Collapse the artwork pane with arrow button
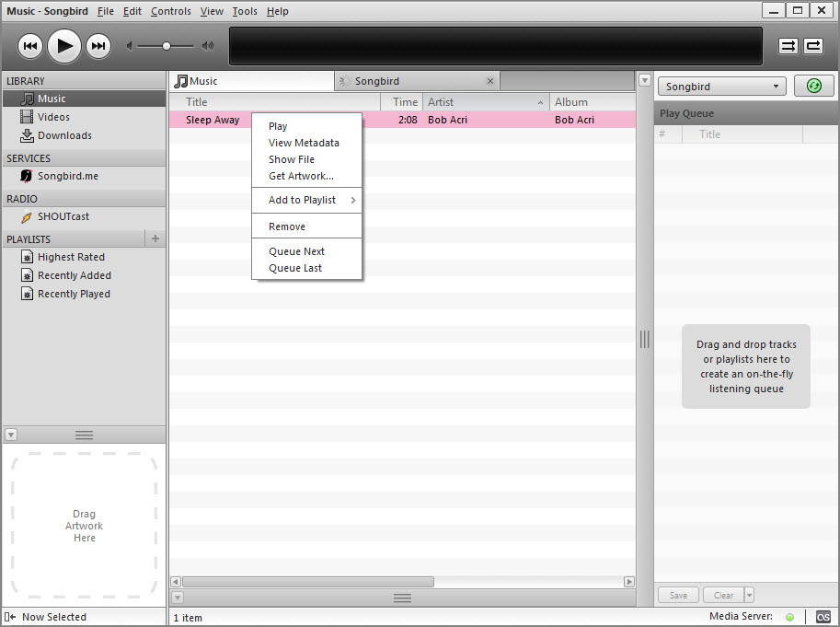840x627 pixels. coord(11,435)
